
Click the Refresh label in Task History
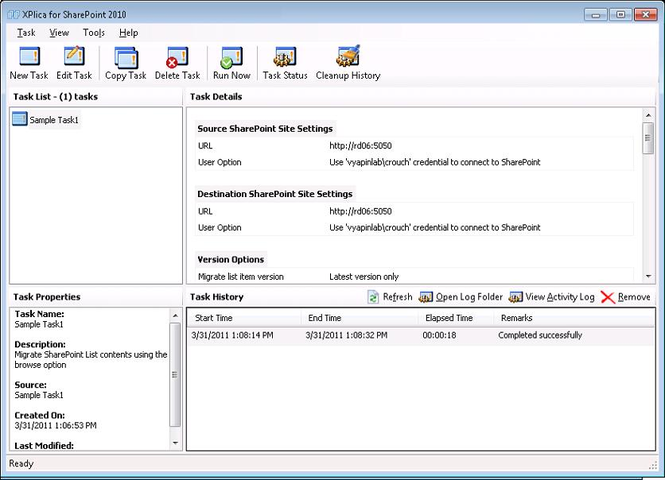point(397,297)
